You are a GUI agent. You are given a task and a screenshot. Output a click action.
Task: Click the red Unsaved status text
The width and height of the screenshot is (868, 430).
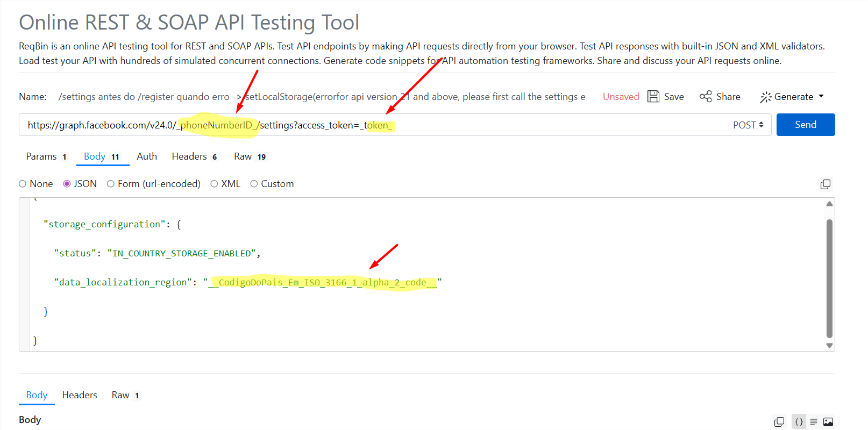click(621, 97)
